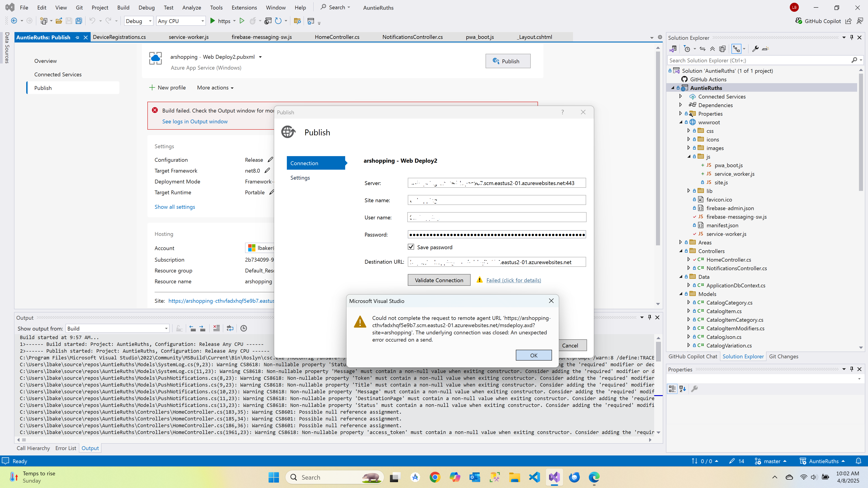Viewport: 868px width, 488px height.
Task: Edit the Release configuration pencil icon
Action: [270, 160]
